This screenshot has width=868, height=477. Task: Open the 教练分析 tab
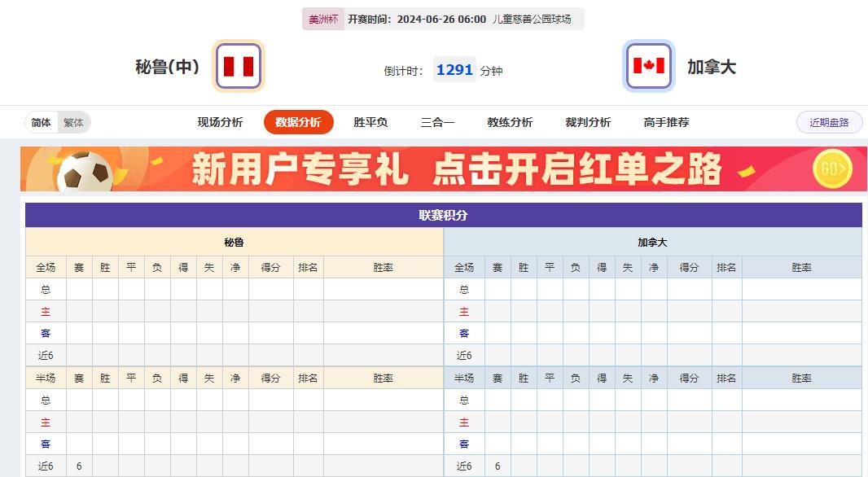click(x=508, y=121)
